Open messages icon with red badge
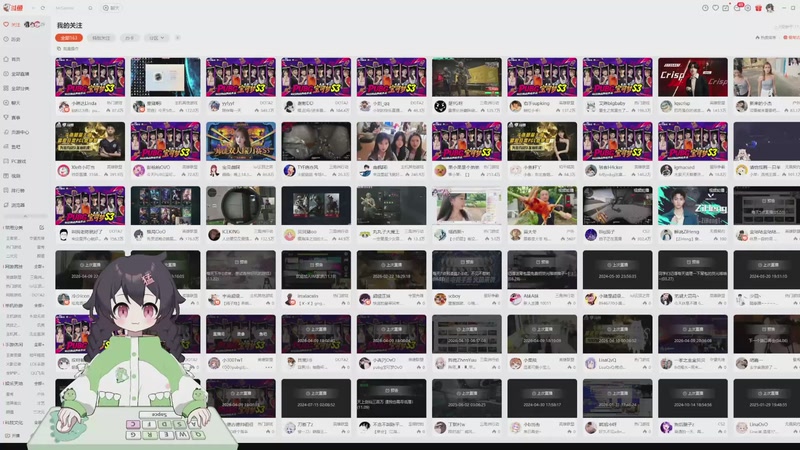Screen dimensions: 800x450 click(737, 8)
